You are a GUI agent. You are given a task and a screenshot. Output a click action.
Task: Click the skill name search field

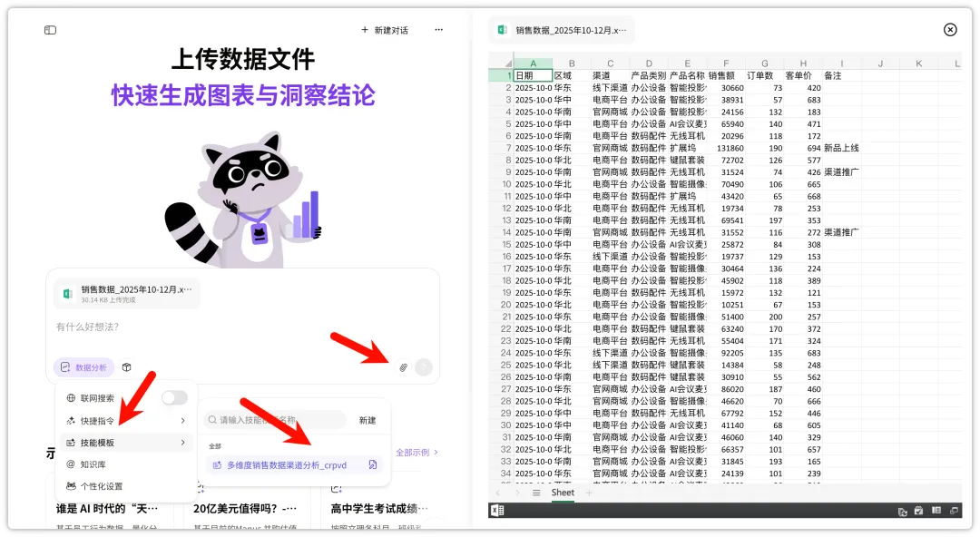coord(275,419)
